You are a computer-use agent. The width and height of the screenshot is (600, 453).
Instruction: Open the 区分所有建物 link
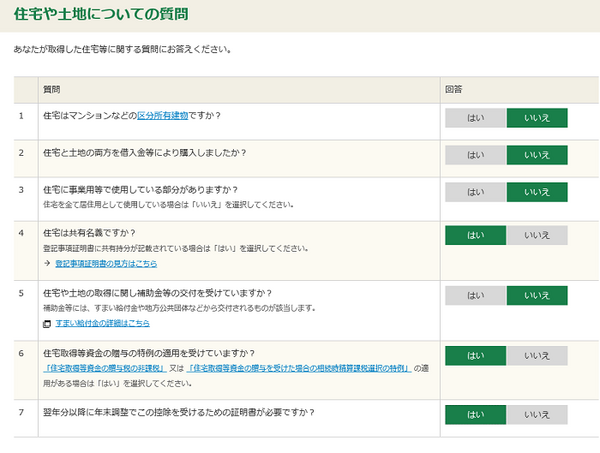pyautogui.click(x=163, y=116)
